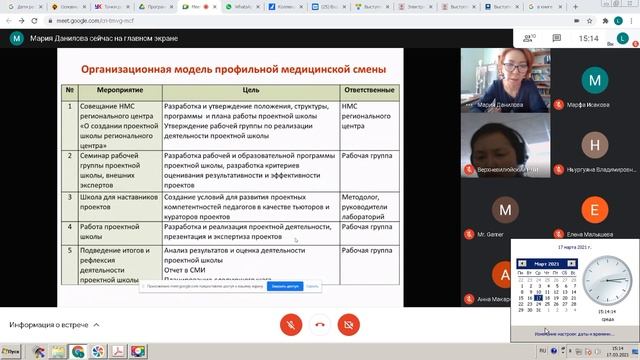Image resolution: width=640 pixels, height=360 pixels.
Task: Open Chrome from the taskbar
Action: pos(78,351)
